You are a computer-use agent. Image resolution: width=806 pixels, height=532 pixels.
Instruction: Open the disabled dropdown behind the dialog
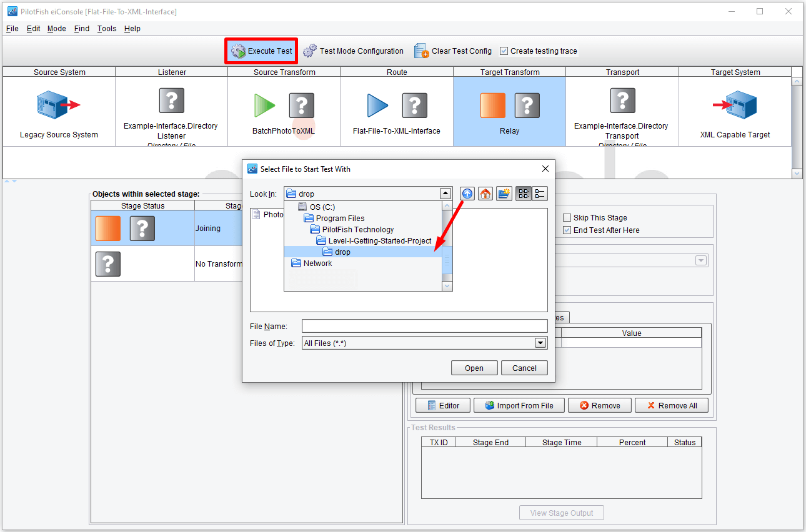pyautogui.click(x=701, y=260)
